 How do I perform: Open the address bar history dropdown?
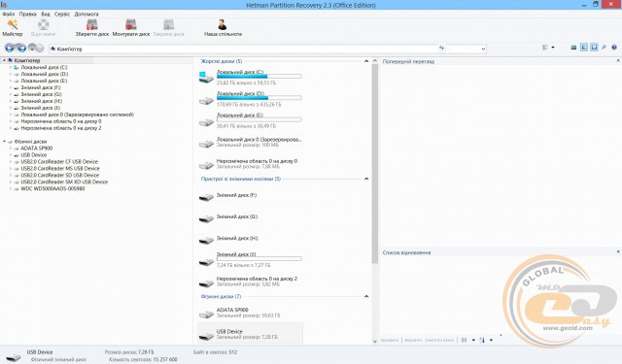point(483,49)
